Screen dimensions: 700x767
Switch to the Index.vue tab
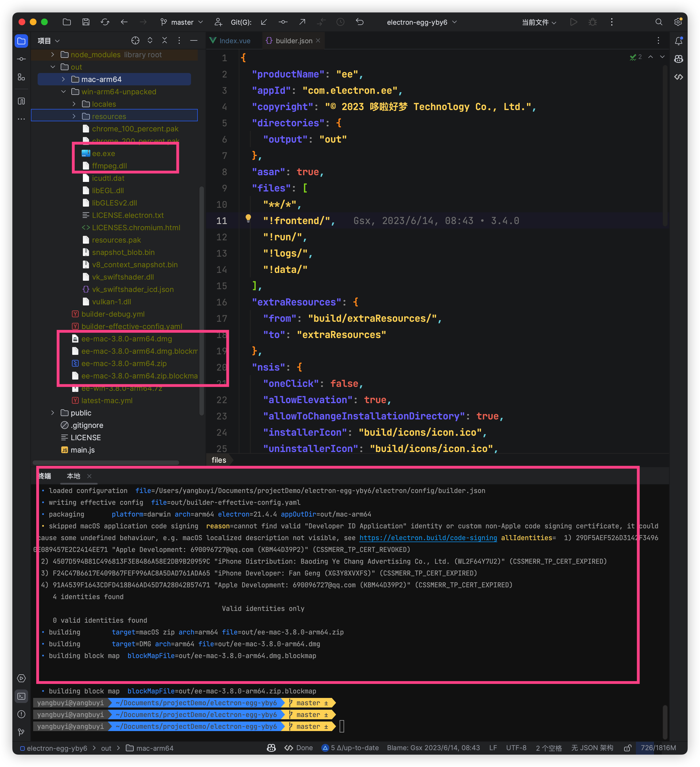click(x=230, y=41)
